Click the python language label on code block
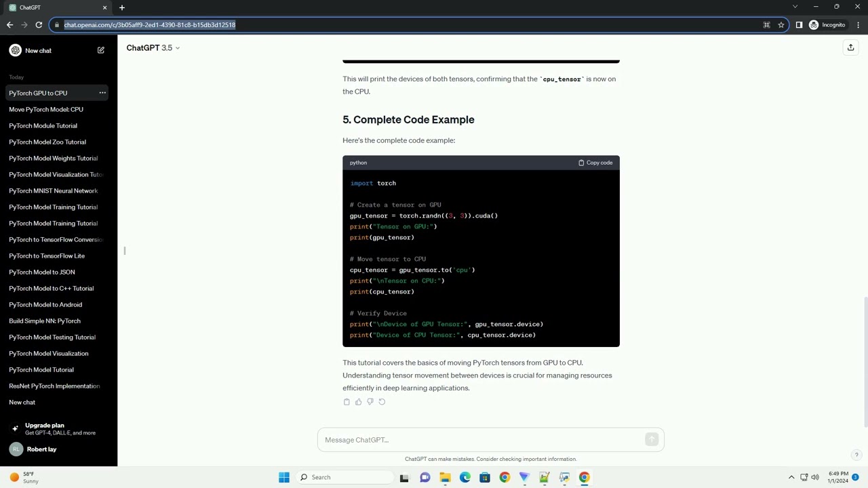868x488 pixels. click(x=358, y=163)
